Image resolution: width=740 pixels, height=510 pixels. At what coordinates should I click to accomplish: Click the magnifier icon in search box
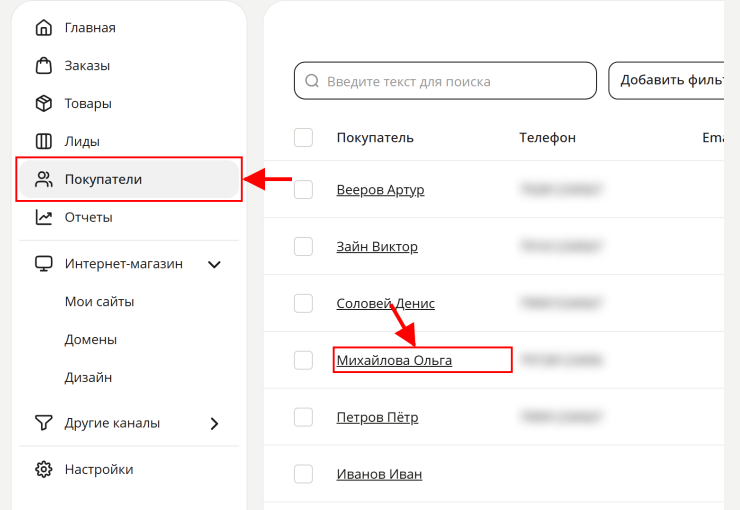click(x=312, y=81)
